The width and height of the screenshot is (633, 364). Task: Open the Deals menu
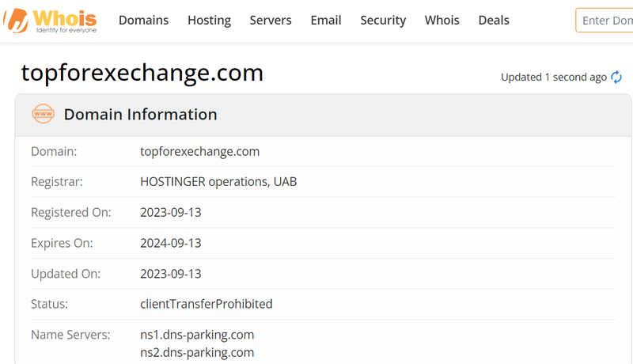[494, 20]
